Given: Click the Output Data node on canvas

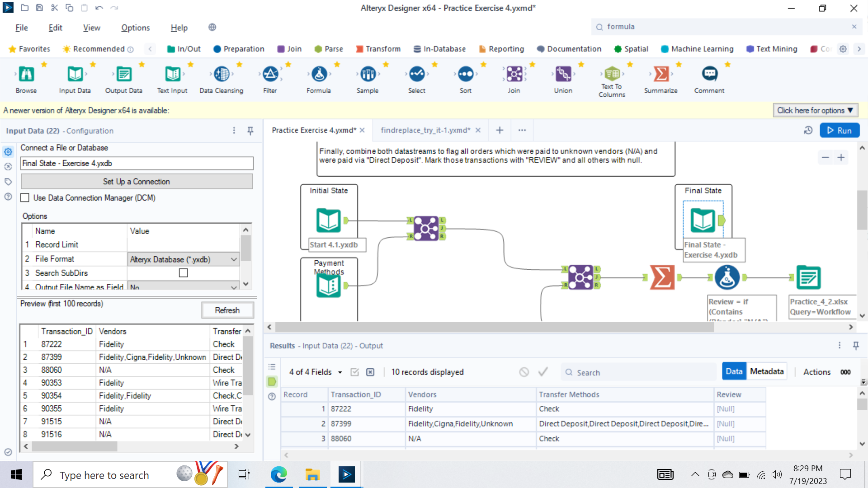Looking at the screenshot, I should point(808,277).
